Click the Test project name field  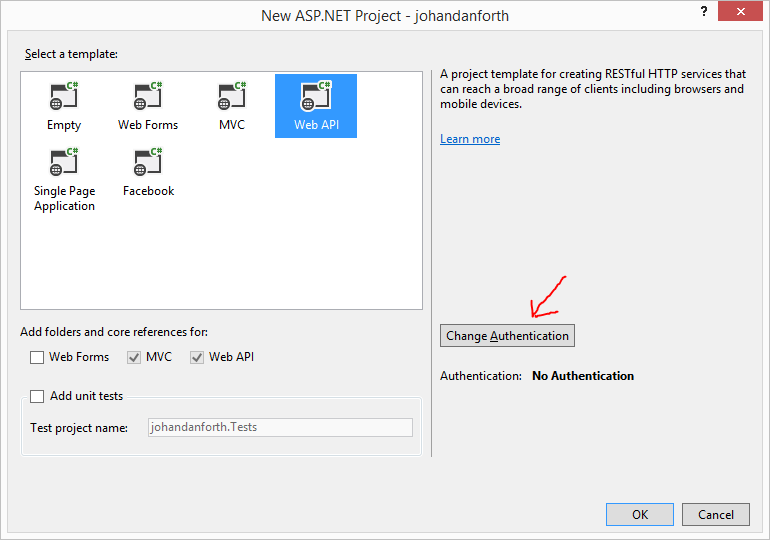tap(280, 428)
